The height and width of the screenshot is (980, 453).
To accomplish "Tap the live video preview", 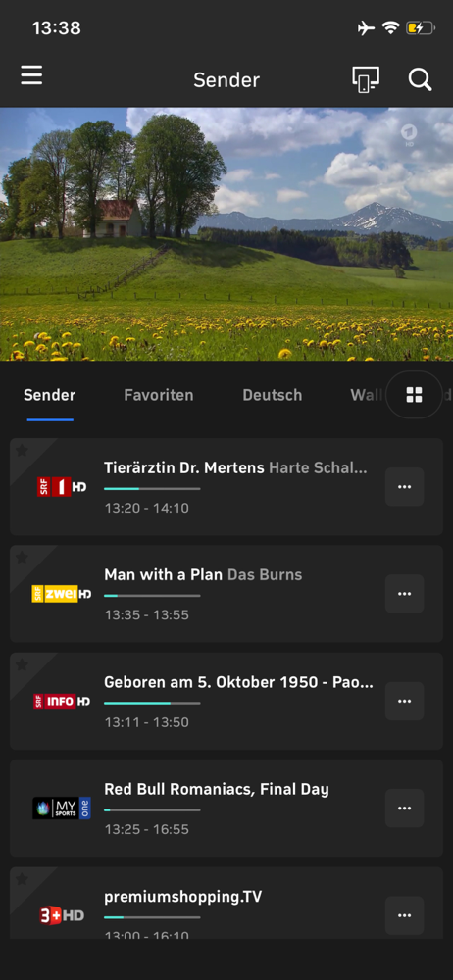I will click(226, 234).
